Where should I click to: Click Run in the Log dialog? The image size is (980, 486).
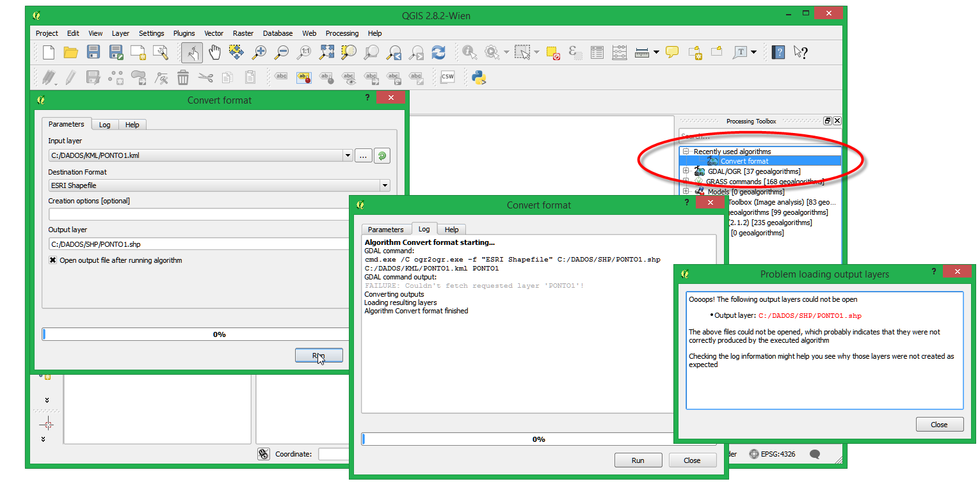point(638,460)
